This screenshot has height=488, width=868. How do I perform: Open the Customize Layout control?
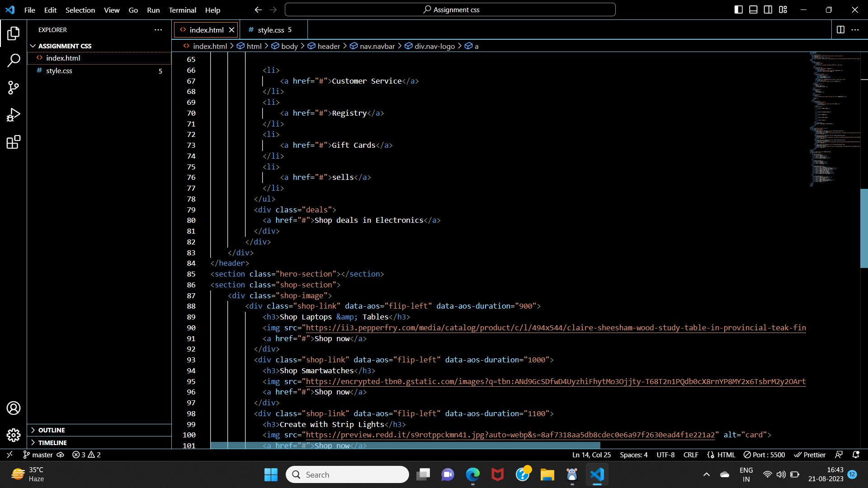click(783, 9)
